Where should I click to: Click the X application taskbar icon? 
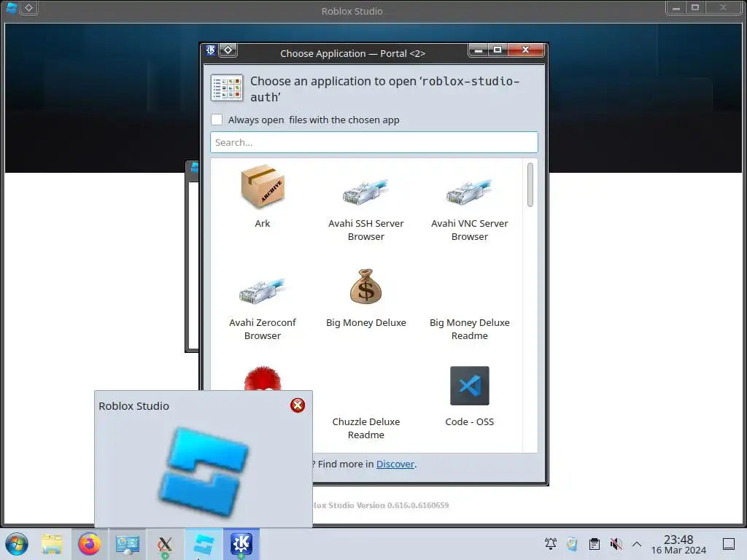click(165, 545)
